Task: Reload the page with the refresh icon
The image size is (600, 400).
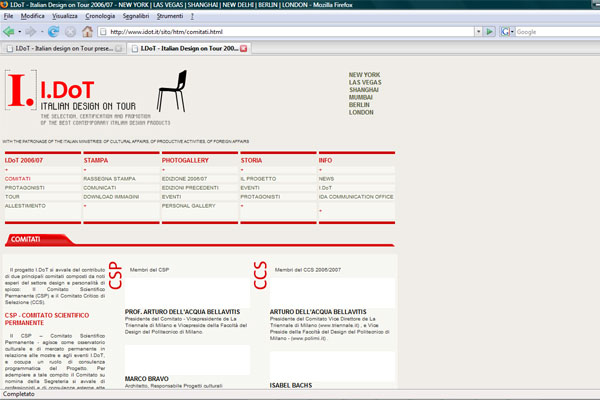Action: tap(53, 32)
